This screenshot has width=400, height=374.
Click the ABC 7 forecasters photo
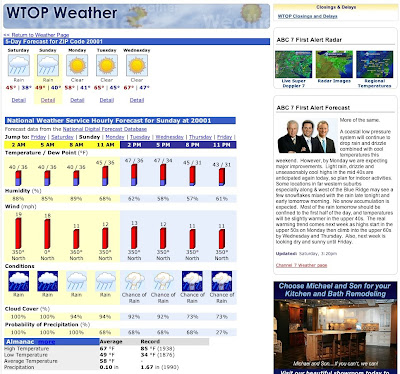[x=307, y=136]
